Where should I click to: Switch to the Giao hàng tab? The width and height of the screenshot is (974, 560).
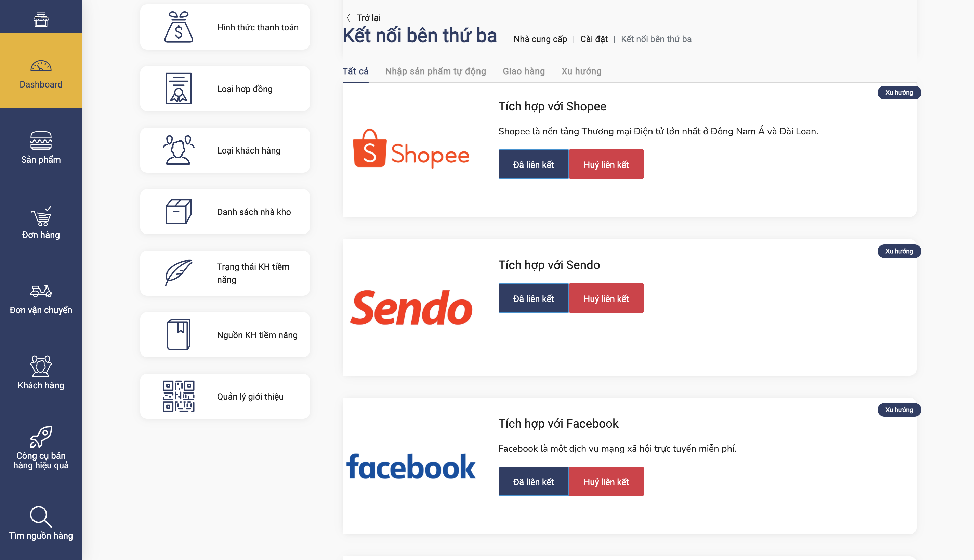click(x=524, y=71)
